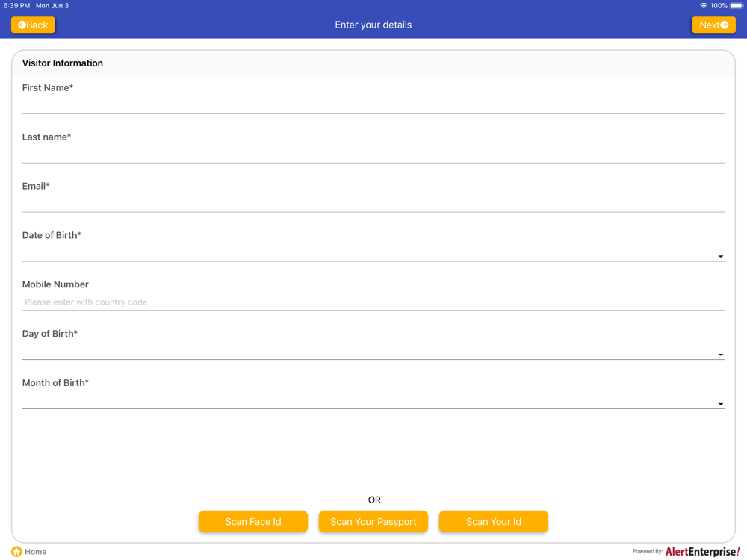This screenshot has width=747, height=560.
Task: Click the 'Home' text in footer
Action: pyautogui.click(x=36, y=552)
